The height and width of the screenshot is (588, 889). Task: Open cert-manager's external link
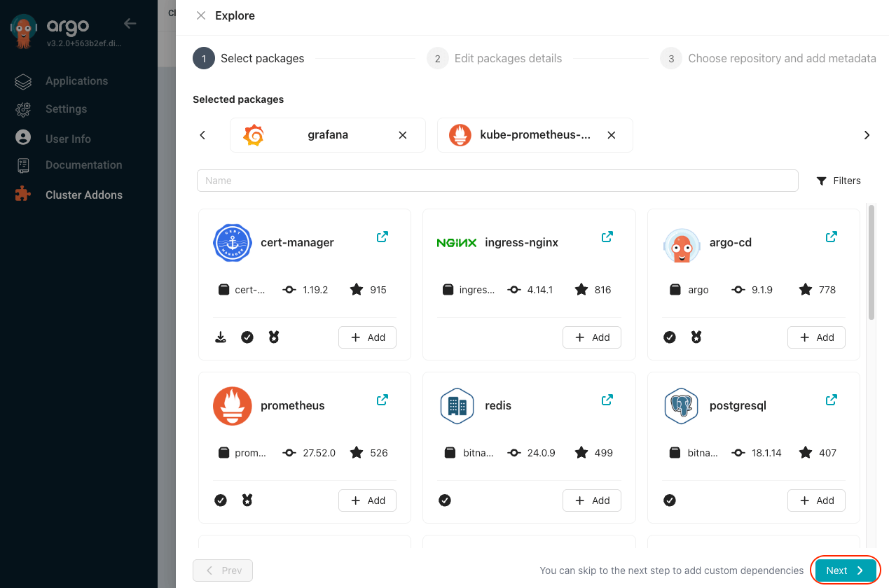(382, 237)
